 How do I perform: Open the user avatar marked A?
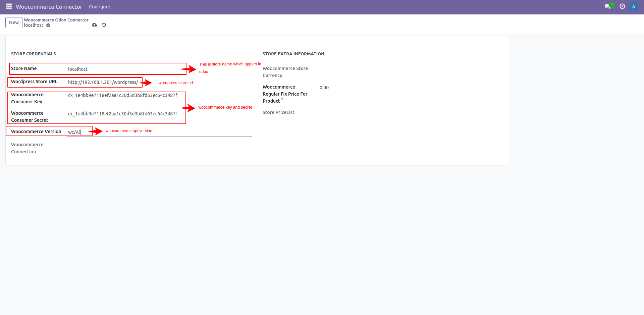point(634,6)
